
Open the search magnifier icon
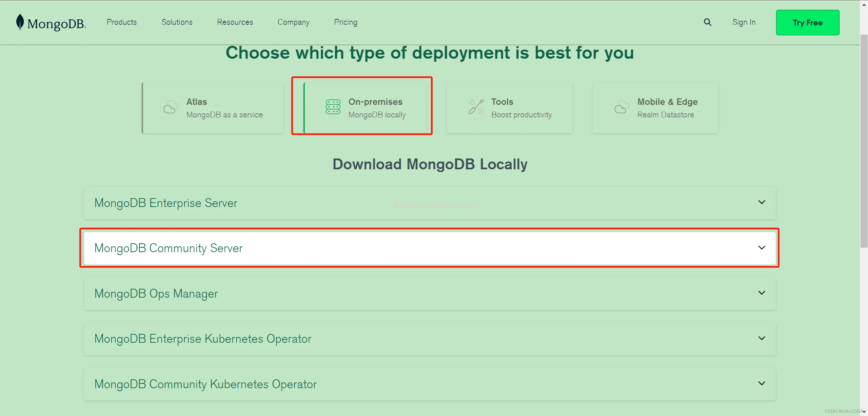[707, 22]
